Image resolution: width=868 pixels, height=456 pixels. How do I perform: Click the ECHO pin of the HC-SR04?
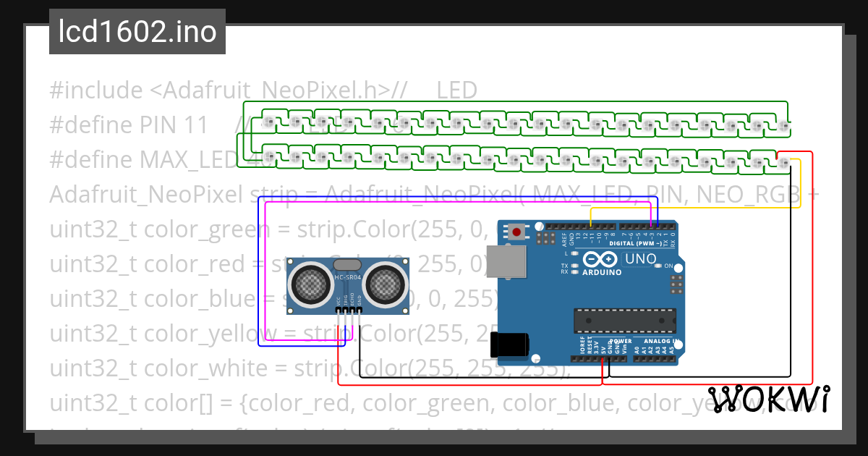coord(352,310)
